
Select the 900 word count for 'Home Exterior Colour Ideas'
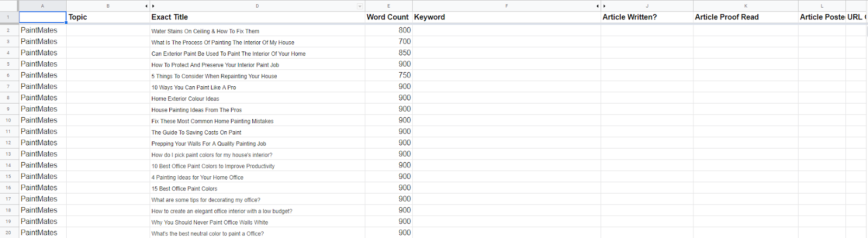point(388,98)
